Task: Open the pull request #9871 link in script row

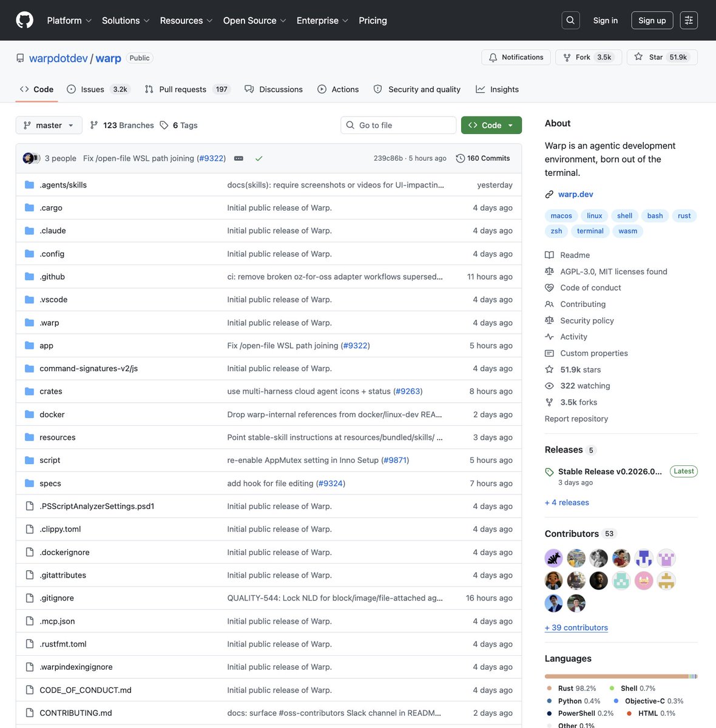Action: click(x=394, y=460)
